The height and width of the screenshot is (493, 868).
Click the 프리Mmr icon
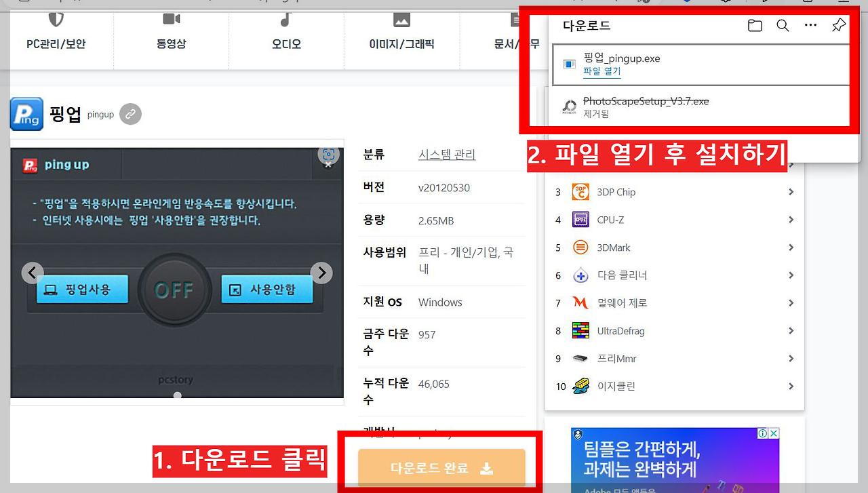(x=580, y=359)
